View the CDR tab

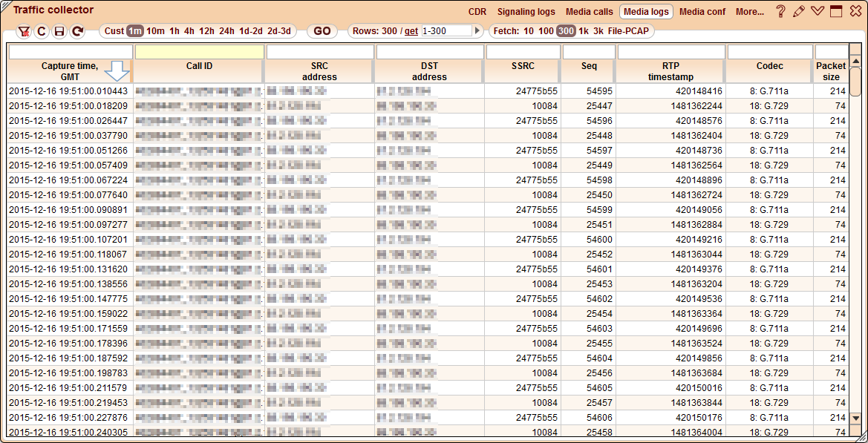point(477,12)
